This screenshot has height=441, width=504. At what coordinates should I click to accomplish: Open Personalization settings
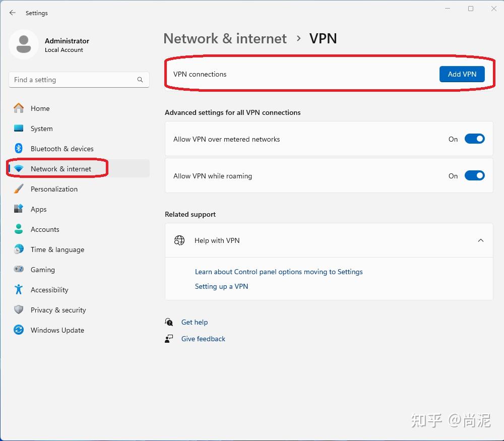[54, 189]
